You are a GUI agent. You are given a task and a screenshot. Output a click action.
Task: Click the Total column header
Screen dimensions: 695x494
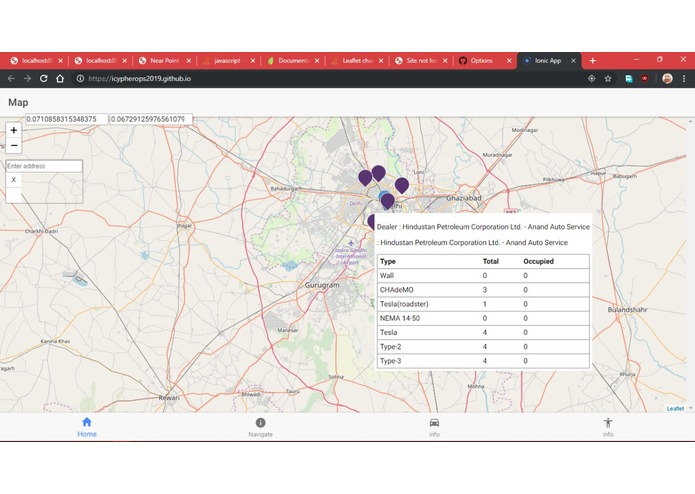click(491, 261)
